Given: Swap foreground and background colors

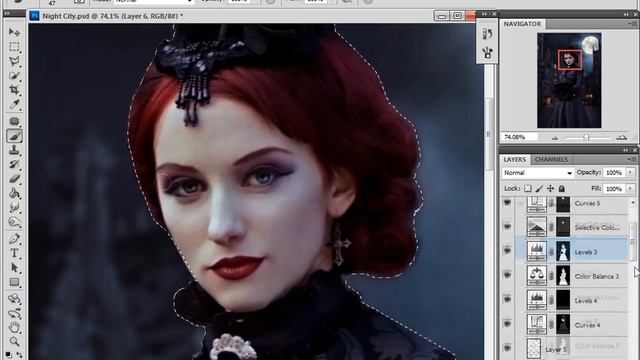Looking at the screenshot, I should (19, 354).
